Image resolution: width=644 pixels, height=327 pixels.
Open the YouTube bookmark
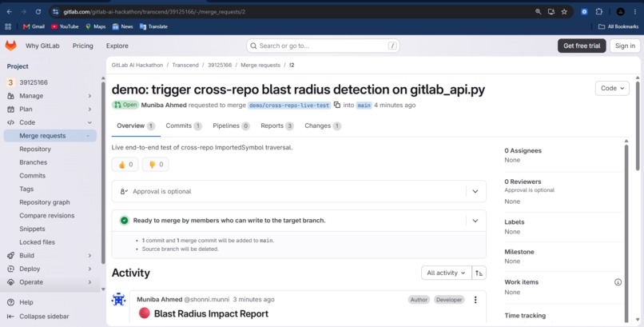coord(65,26)
